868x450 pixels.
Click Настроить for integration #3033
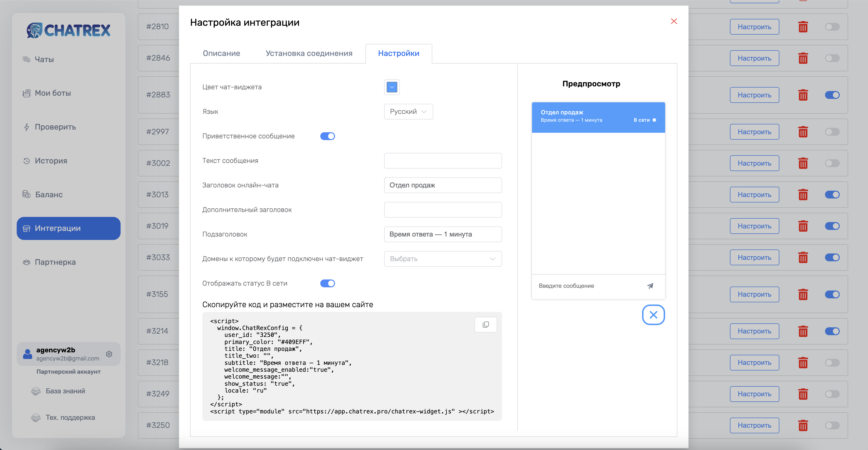[755, 257]
